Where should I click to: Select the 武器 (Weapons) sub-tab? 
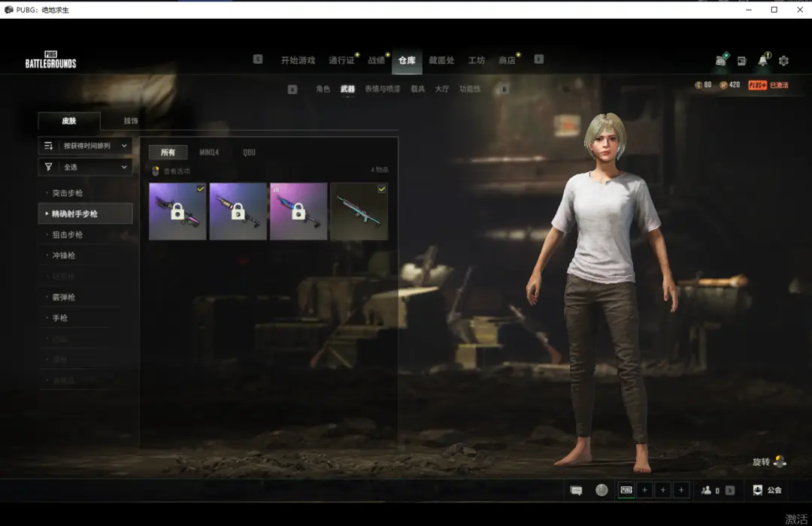[347, 89]
